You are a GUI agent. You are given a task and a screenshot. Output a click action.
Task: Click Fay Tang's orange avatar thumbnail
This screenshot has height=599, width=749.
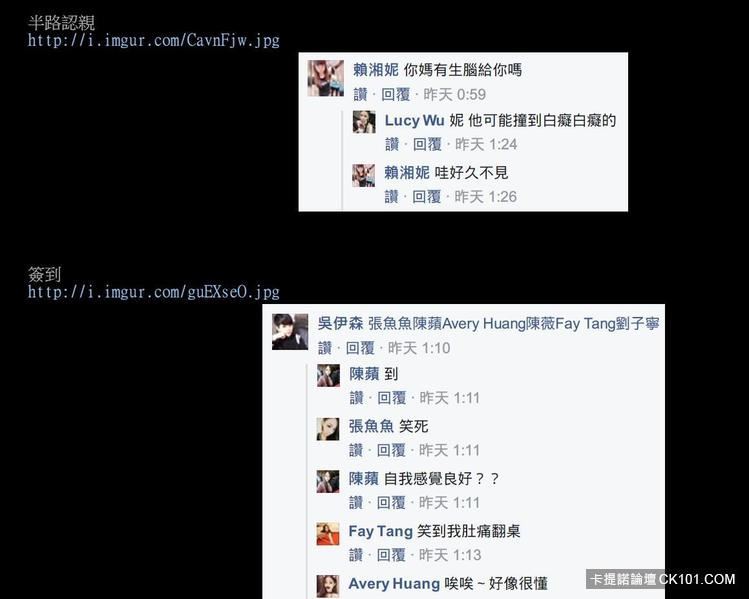click(x=328, y=534)
